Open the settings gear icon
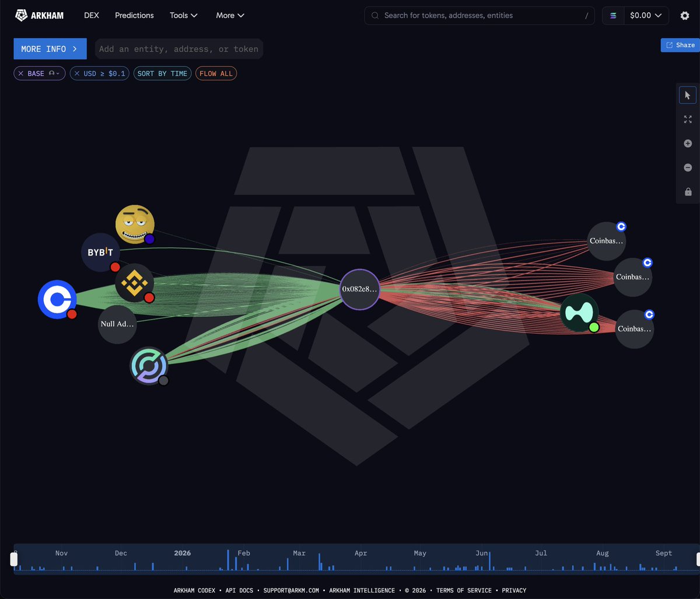Image resolution: width=700 pixels, height=599 pixels. pos(685,16)
